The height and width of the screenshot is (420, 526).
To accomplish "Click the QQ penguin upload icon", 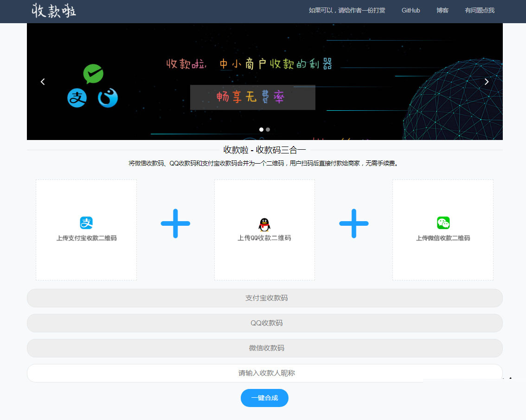I will 264,224.
